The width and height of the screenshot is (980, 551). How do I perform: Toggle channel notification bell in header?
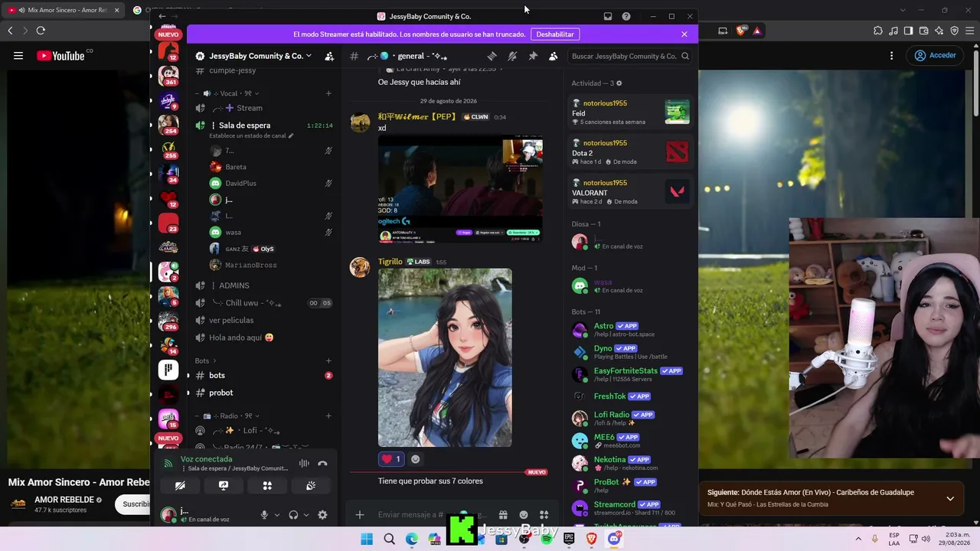(512, 56)
